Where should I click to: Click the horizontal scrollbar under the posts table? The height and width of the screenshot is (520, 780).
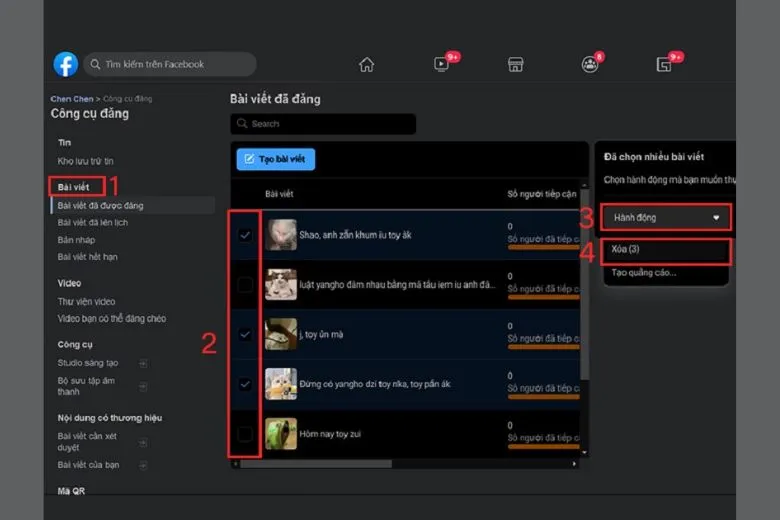point(316,464)
